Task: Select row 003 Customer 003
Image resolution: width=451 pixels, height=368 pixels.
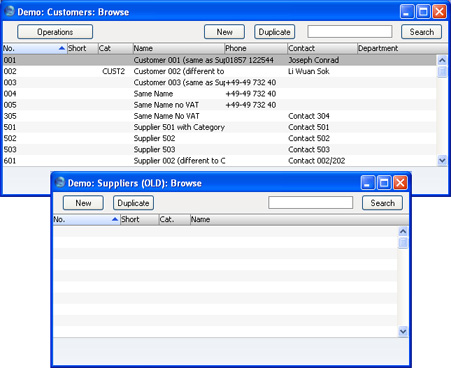Action: pyautogui.click(x=219, y=82)
